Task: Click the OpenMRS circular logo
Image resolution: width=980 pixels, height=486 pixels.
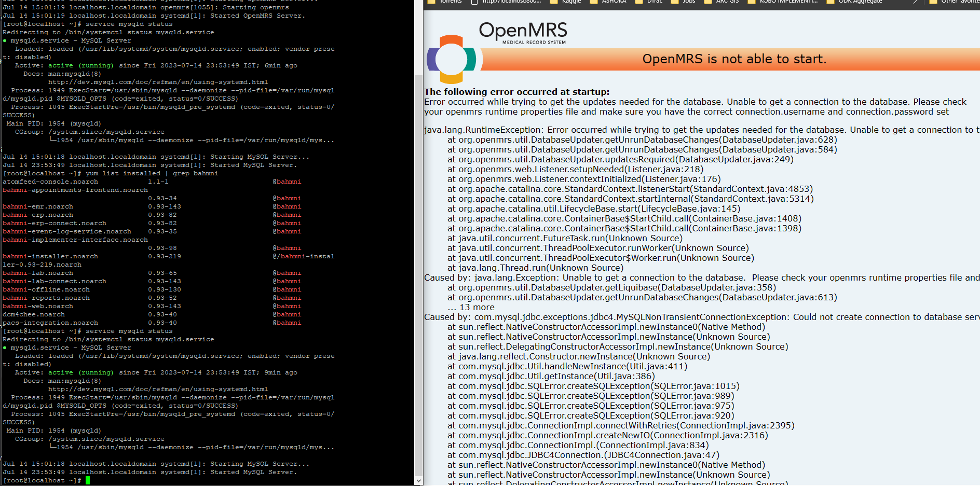Action: click(451, 59)
